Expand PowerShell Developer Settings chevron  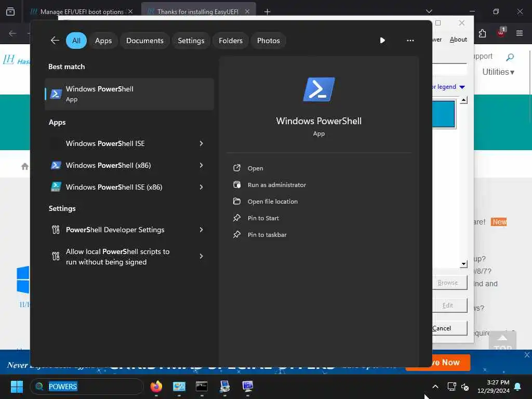[201, 230]
